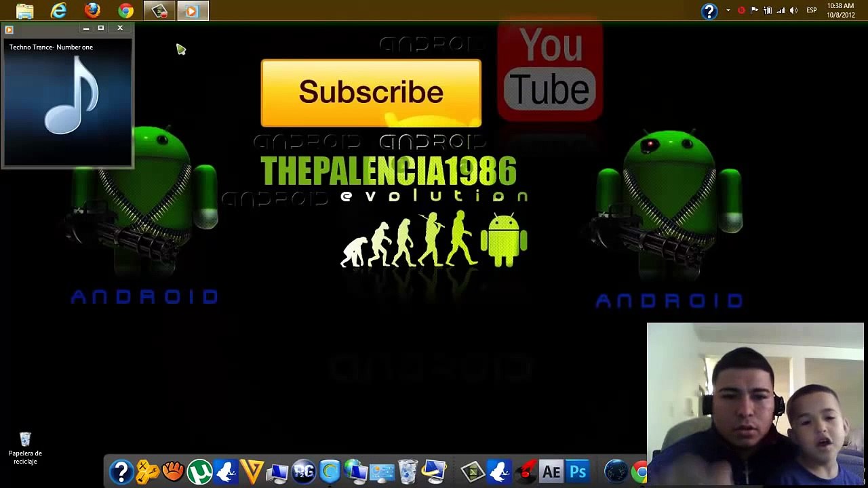Click the volume speaker tray icon
The width and height of the screenshot is (868, 488).
pos(793,10)
